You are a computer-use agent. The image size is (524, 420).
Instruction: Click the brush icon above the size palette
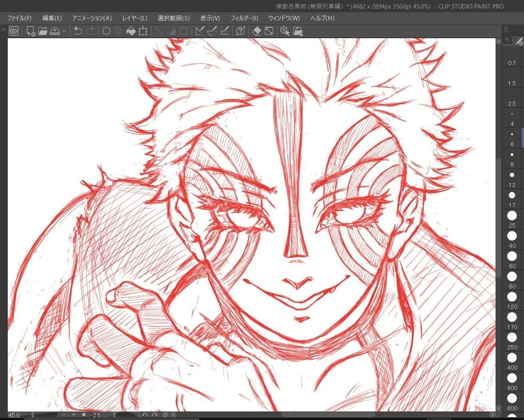(519, 41)
